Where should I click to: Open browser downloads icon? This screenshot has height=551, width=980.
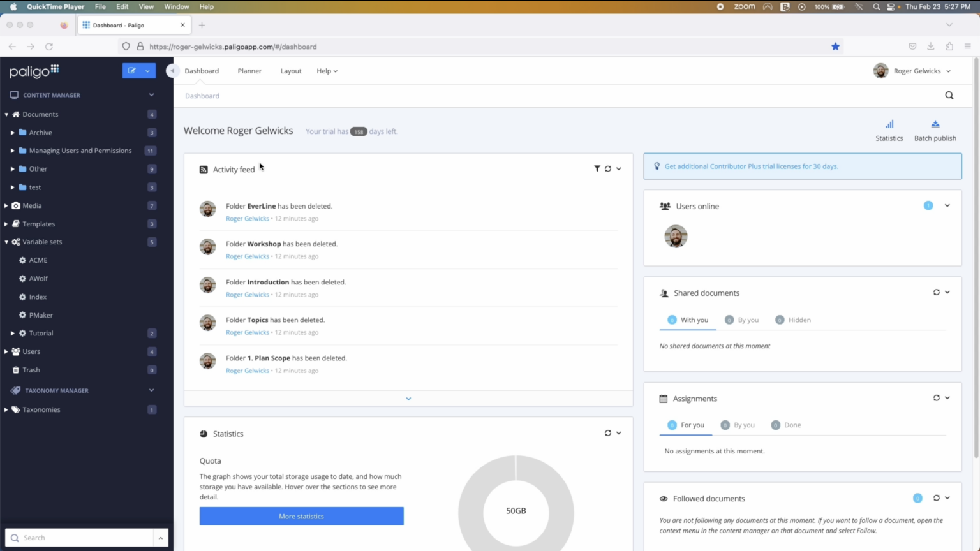coord(931,47)
